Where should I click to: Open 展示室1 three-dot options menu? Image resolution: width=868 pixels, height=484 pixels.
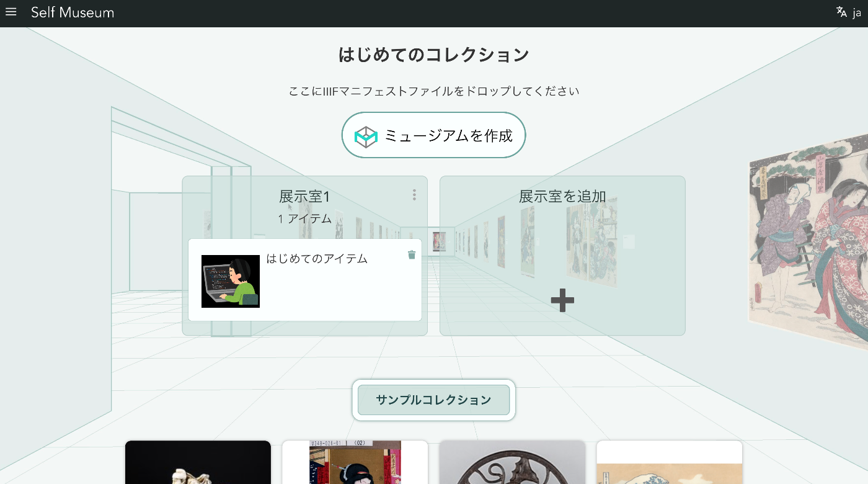(x=414, y=195)
